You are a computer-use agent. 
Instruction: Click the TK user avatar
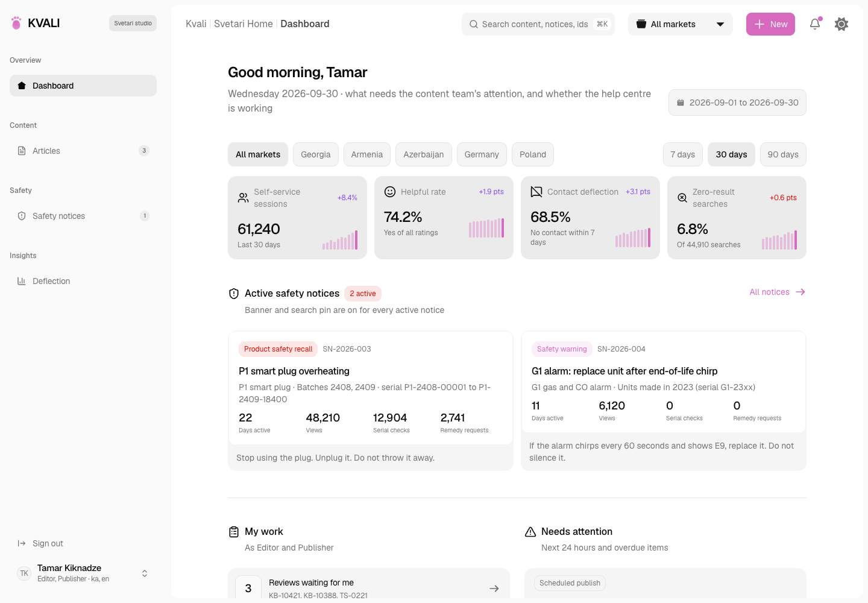[24, 573]
